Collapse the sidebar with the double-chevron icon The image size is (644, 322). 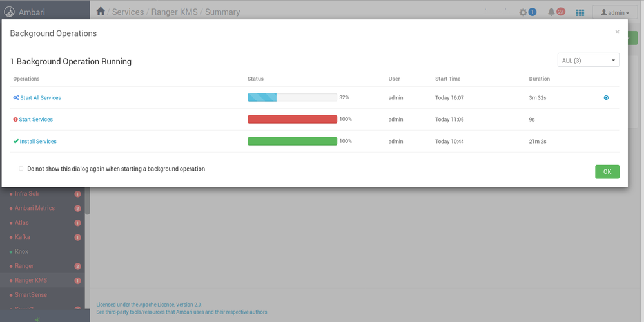37,319
